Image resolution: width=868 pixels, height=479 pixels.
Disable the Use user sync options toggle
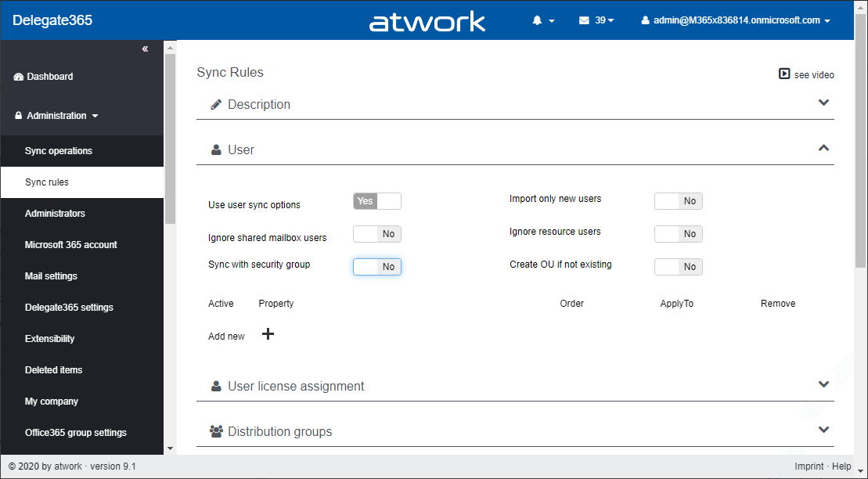(377, 201)
